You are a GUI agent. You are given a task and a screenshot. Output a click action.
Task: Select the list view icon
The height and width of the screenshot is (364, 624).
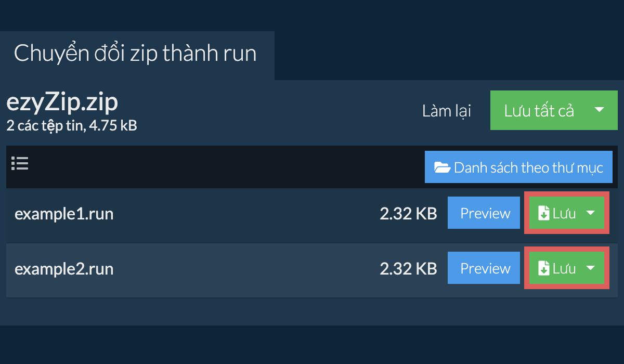click(20, 164)
